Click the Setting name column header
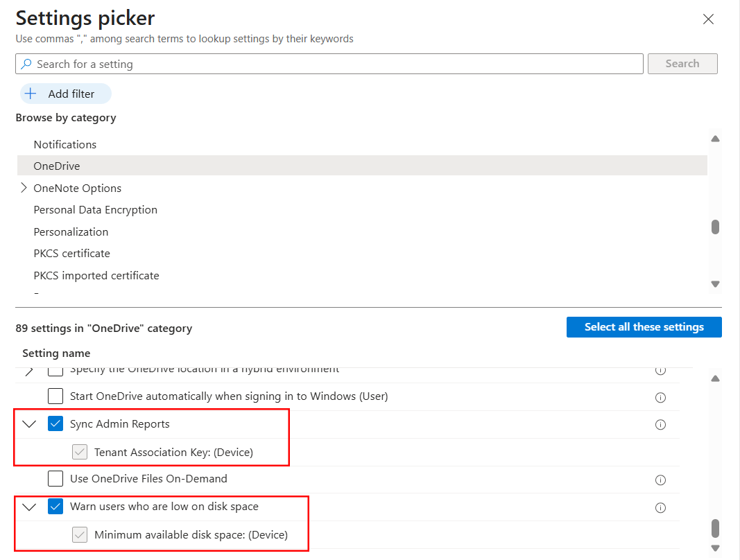The image size is (740, 560). [x=56, y=353]
